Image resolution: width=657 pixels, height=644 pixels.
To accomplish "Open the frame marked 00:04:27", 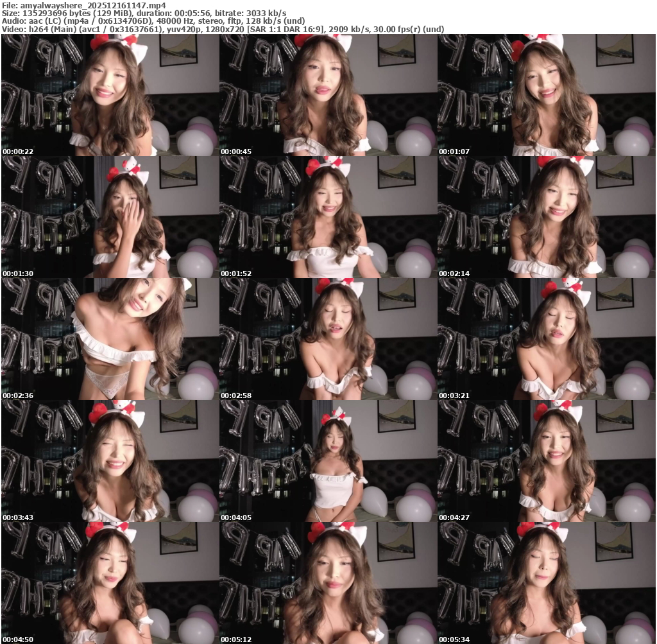I will point(546,461).
